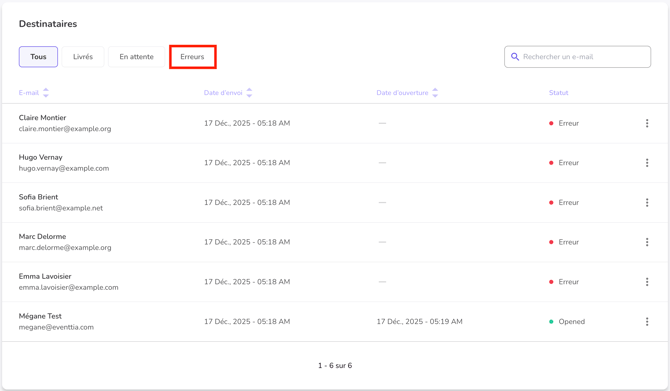
Task: Click the name Sofia Brient
Action: tap(38, 197)
